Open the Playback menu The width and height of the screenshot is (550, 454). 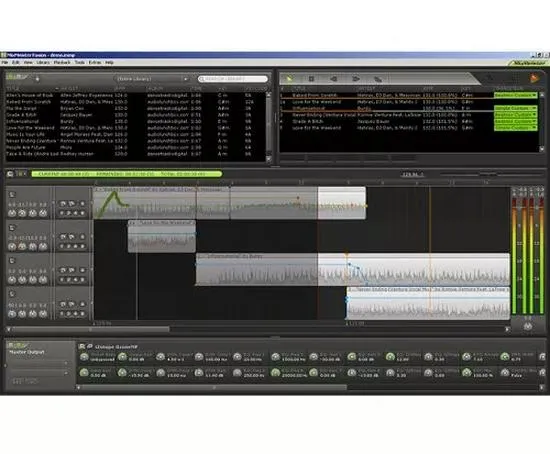pyautogui.click(x=62, y=62)
